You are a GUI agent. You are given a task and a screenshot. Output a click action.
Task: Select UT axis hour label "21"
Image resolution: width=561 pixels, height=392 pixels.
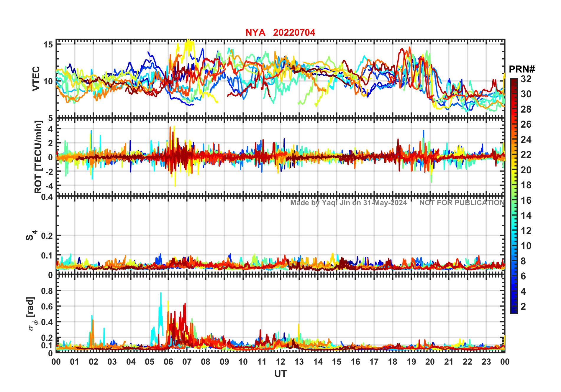(x=449, y=362)
